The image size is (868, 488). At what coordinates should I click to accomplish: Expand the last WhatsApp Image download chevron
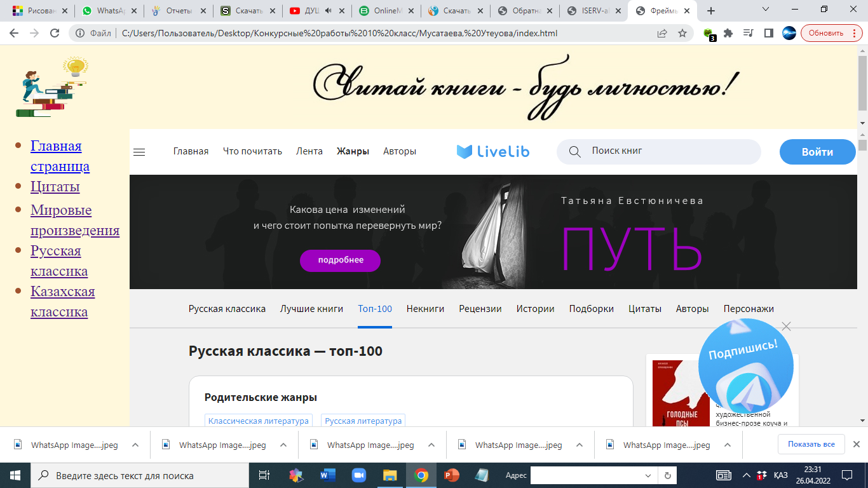[728, 445]
